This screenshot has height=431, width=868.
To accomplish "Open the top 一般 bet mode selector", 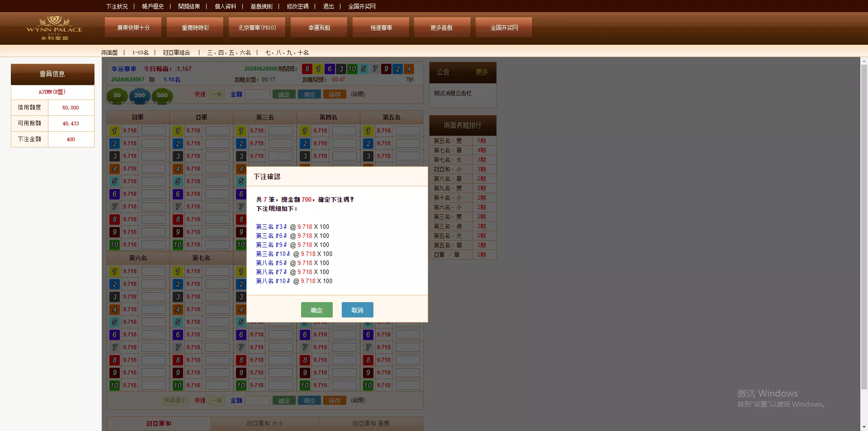I will [217, 94].
